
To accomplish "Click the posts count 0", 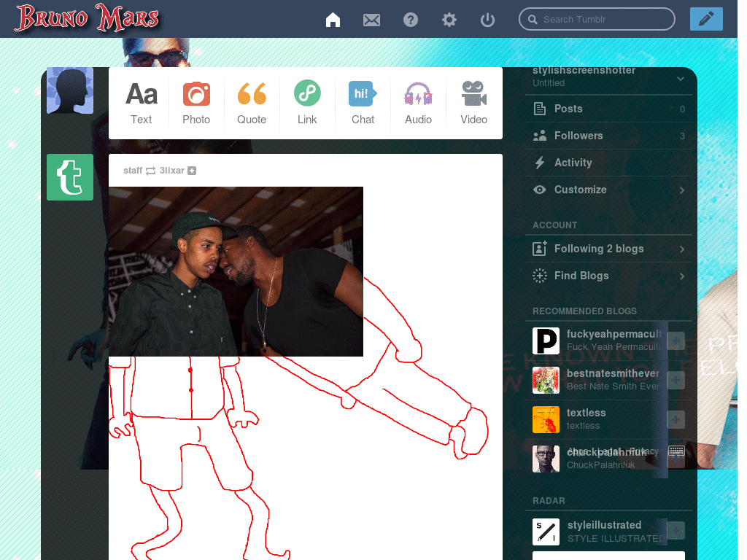I will pos(682,109).
